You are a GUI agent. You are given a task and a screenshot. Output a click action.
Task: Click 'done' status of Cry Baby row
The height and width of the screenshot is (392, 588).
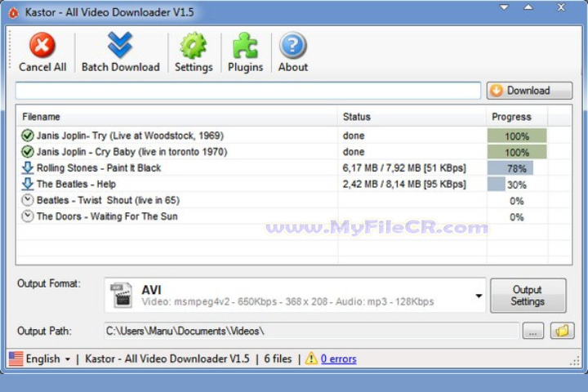[354, 152]
